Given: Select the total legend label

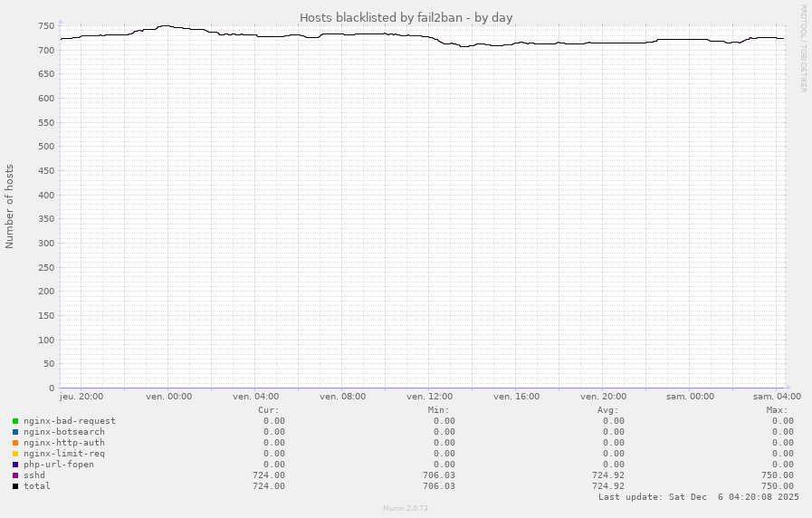Looking at the screenshot, I should 36,486.
